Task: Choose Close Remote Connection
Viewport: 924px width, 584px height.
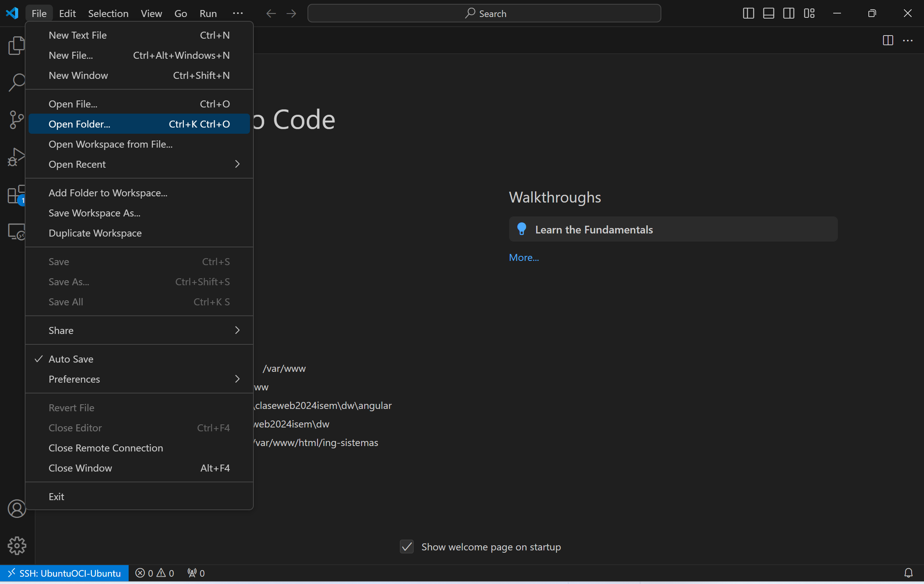Action: coord(139,448)
